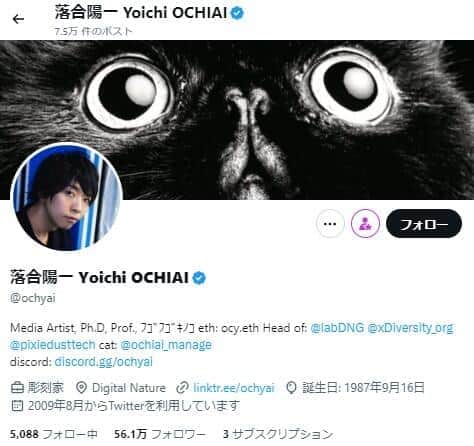Click the chain link icon
This screenshot has height=446, width=474.
tap(182, 388)
